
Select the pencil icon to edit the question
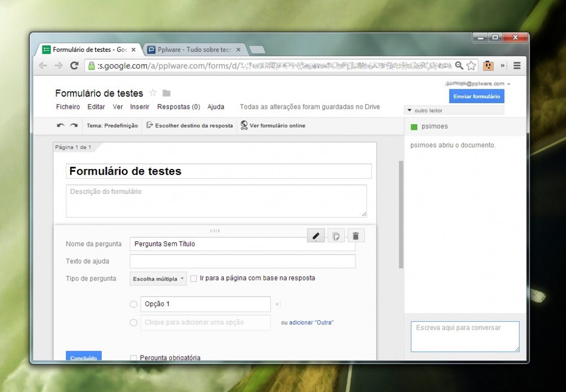pos(316,235)
